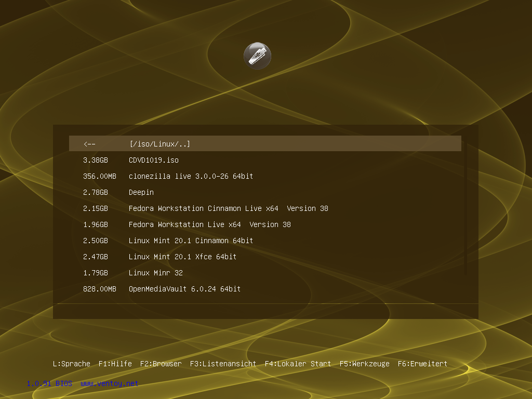Viewport: 532px width, 399px height.
Task: Select clonezilla live 3.0.0-26 64bit
Action: (265, 176)
